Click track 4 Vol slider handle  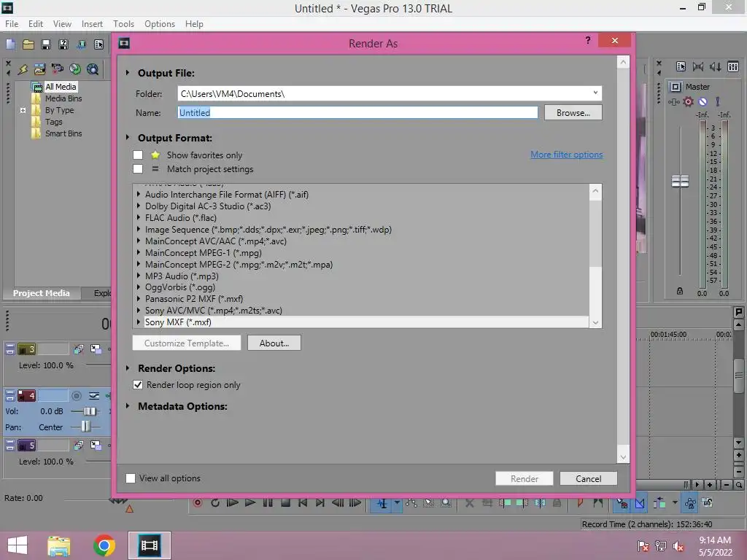(x=89, y=411)
